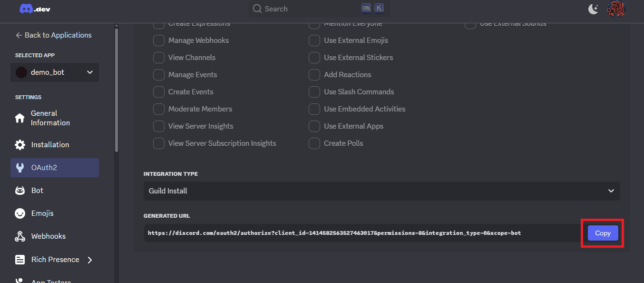644x283 pixels.
Task: Click the Installation gear icon
Action: (20, 145)
